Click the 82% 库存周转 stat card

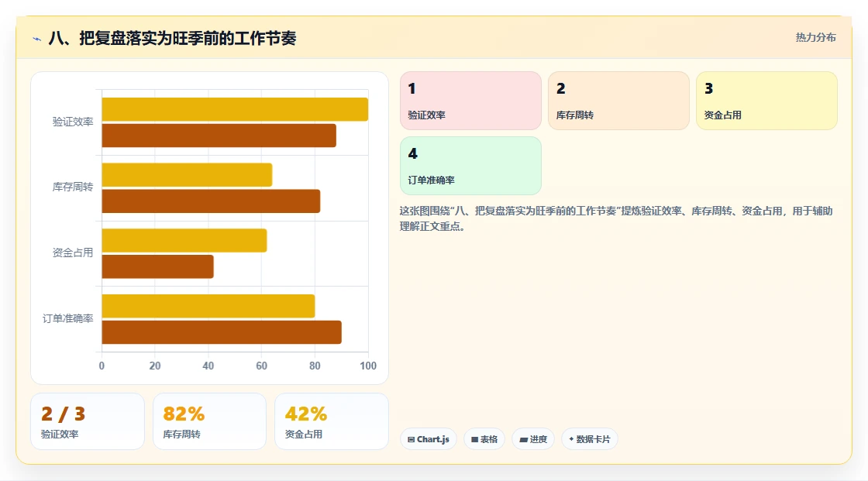210,421
